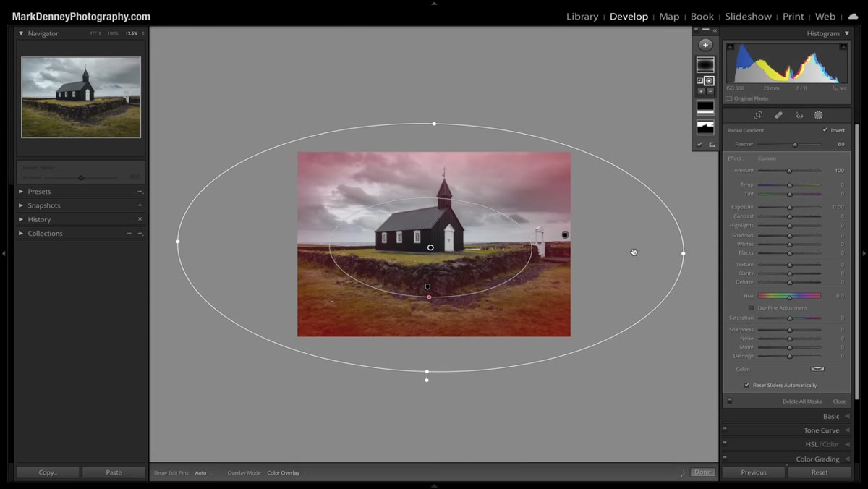The width and height of the screenshot is (868, 489).
Task: Toggle highlight clipping indicator in Histogram
Action: pos(843,46)
